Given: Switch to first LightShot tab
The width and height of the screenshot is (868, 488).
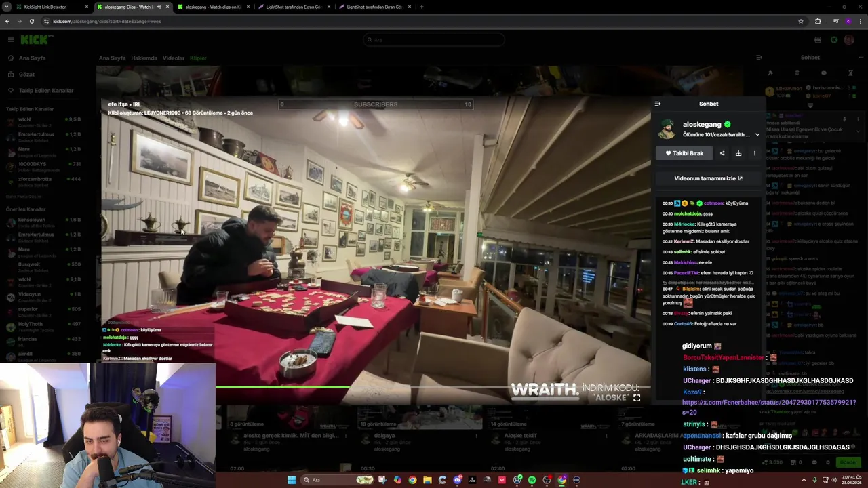Looking at the screenshot, I should pyautogui.click(x=294, y=7).
